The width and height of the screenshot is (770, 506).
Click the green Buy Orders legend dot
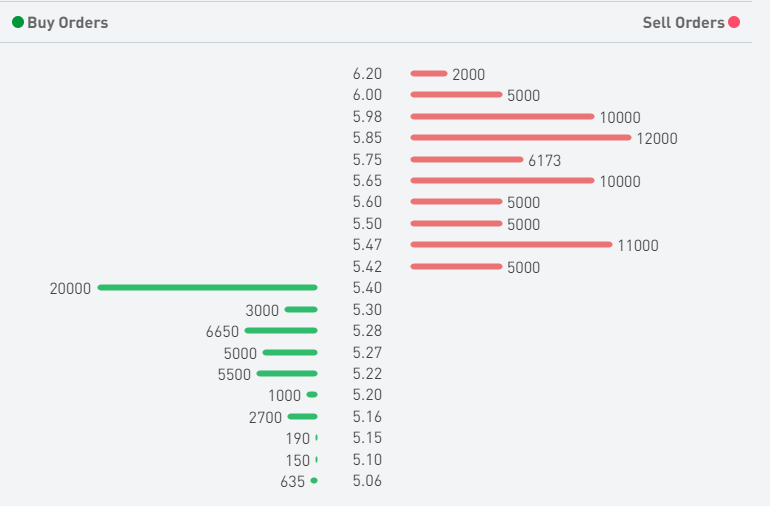coord(18,22)
